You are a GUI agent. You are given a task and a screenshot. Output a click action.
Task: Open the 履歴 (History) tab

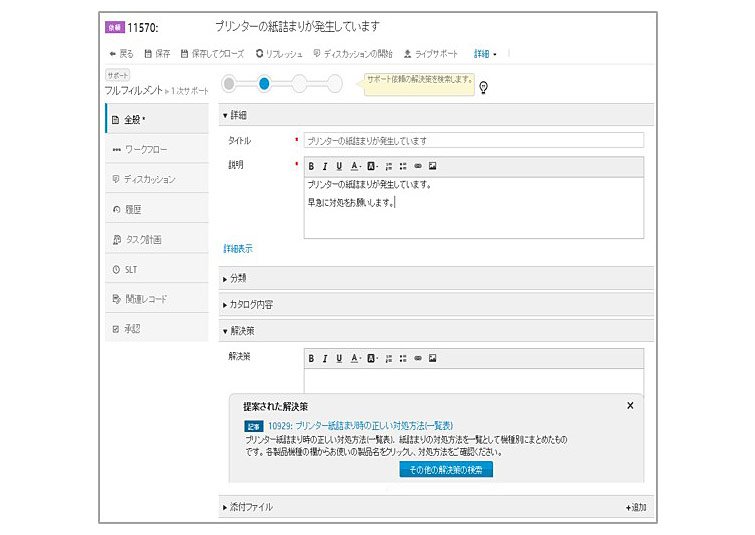(157, 209)
